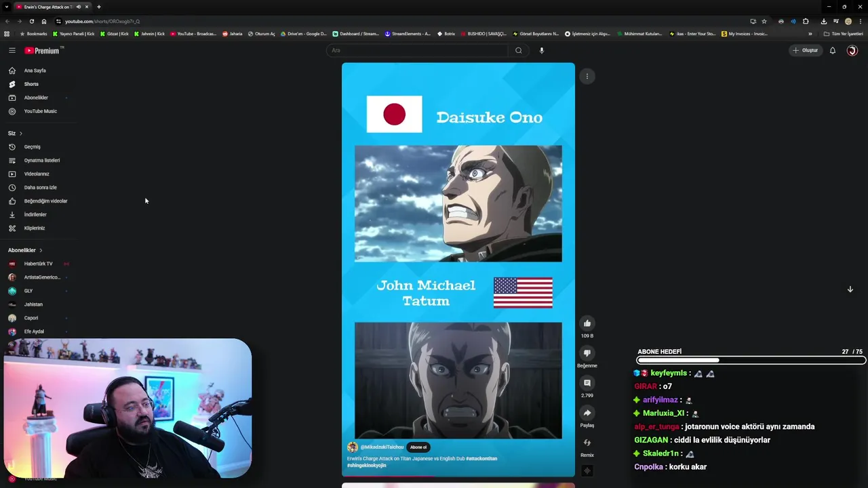Click the YouTube Ara search field
The height and width of the screenshot is (488, 868).
pyautogui.click(x=417, y=50)
